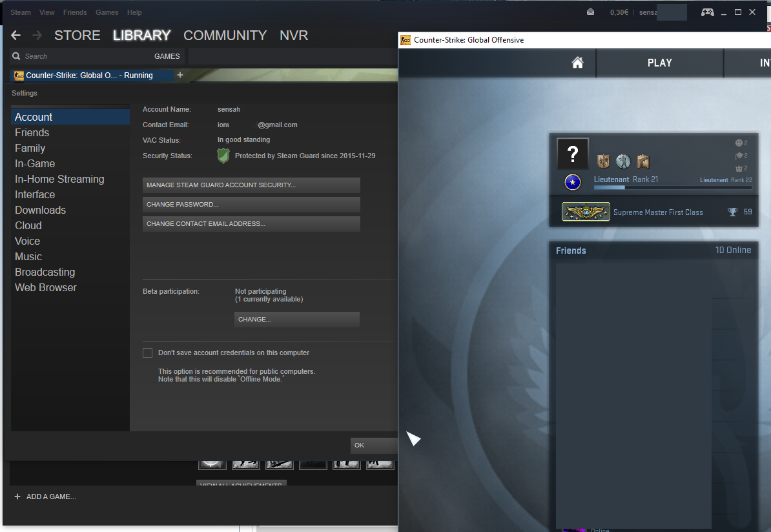This screenshot has width=771, height=532.
Task: Click Change Contact Email Address button
Action: (251, 224)
